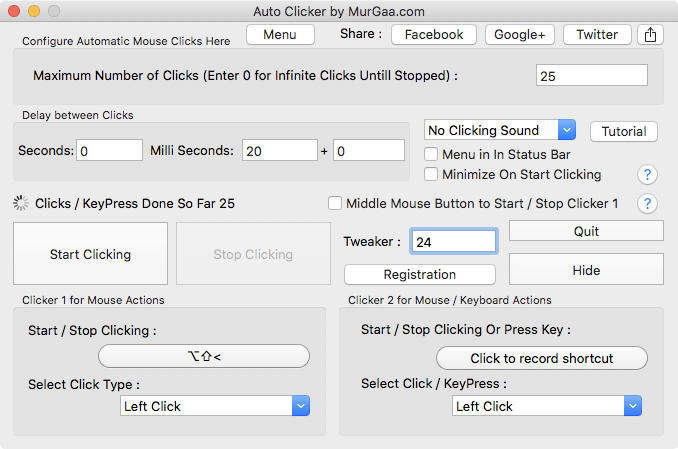Enable Menu in Status Bar checkbox
This screenshot has height=449, width=678.
coord(432,154)
